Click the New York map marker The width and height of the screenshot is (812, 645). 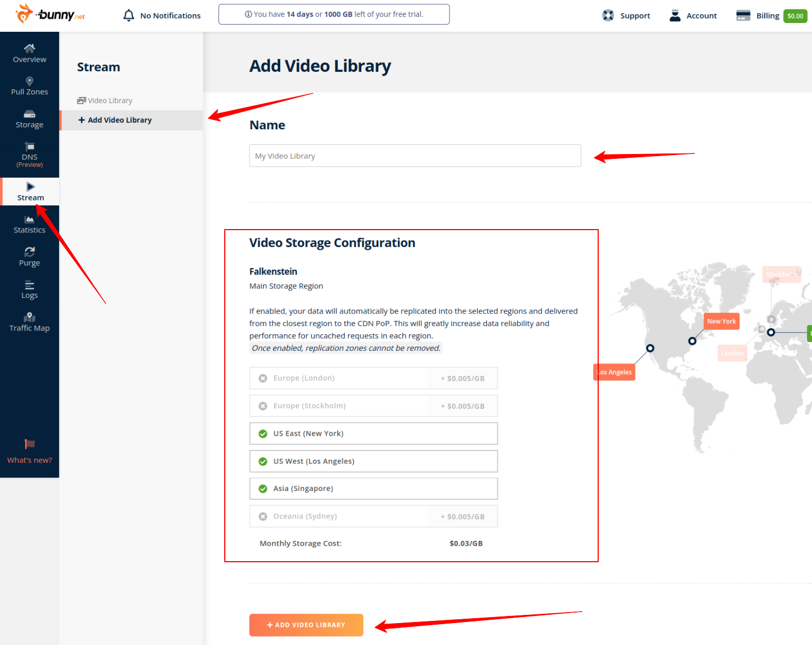pyautogui.click(x=692, y=341)
